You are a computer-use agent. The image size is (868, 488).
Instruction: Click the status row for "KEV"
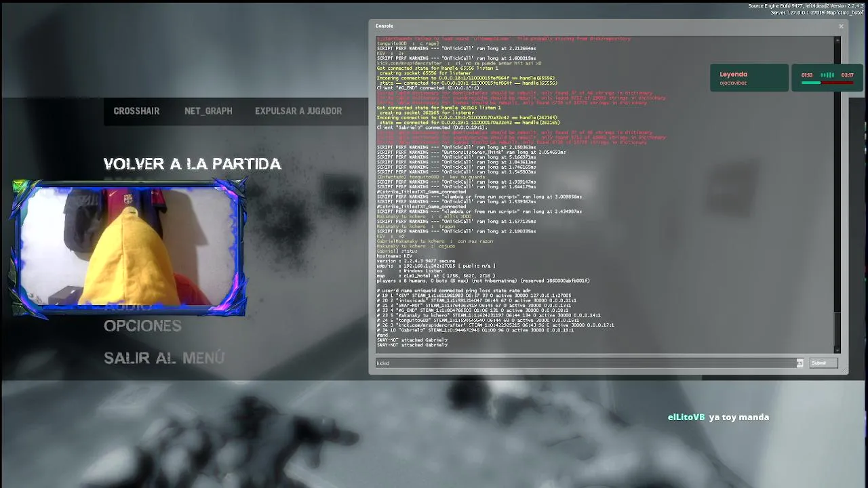[x=474, y=296]
